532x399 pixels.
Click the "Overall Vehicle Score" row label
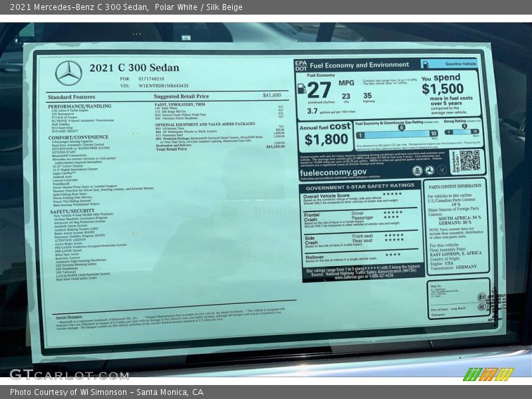[x=326, y=196]
